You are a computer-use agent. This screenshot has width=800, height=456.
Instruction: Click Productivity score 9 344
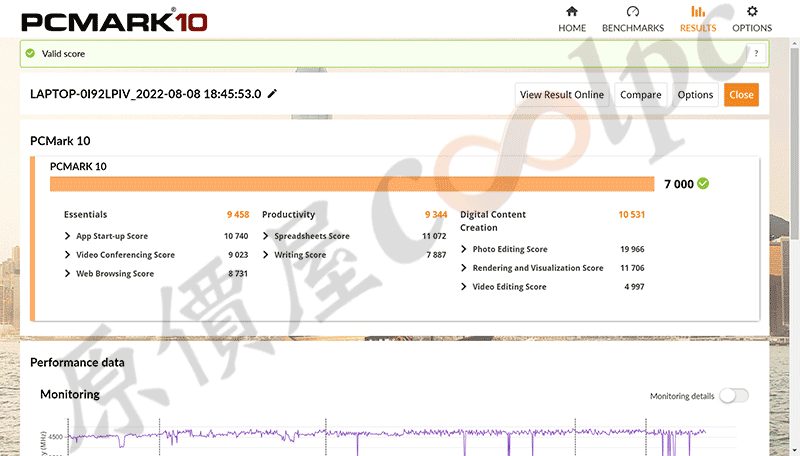(436, 215)
